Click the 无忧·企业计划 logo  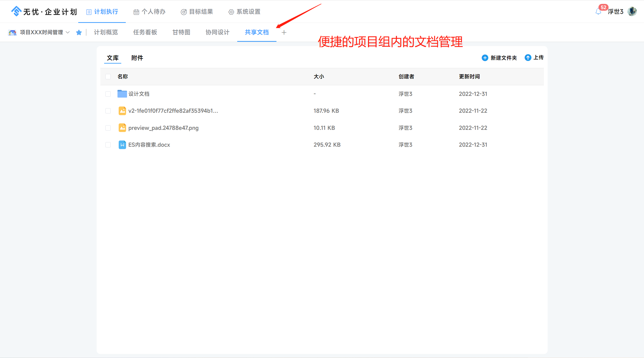click(44, 12)
